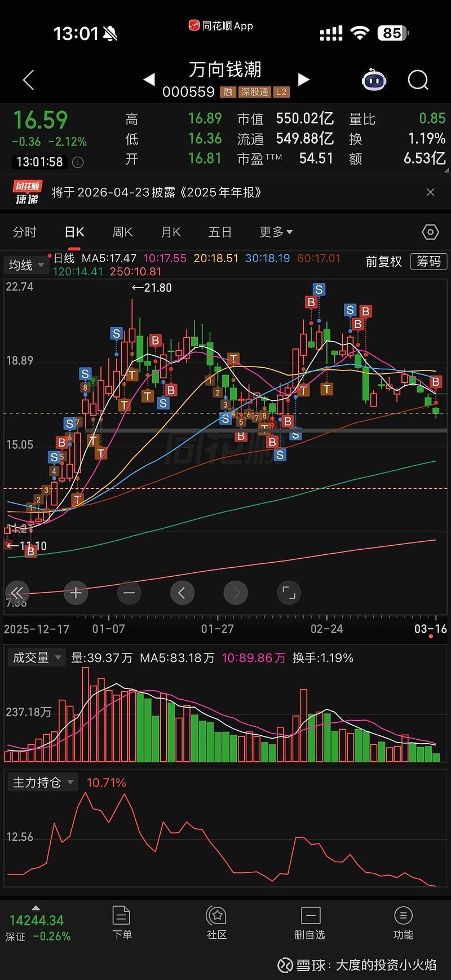Toggle 前复权 price adjustment
Image resolution: width=451 pixels, height=980 pixels.
(x=384, y=262)
